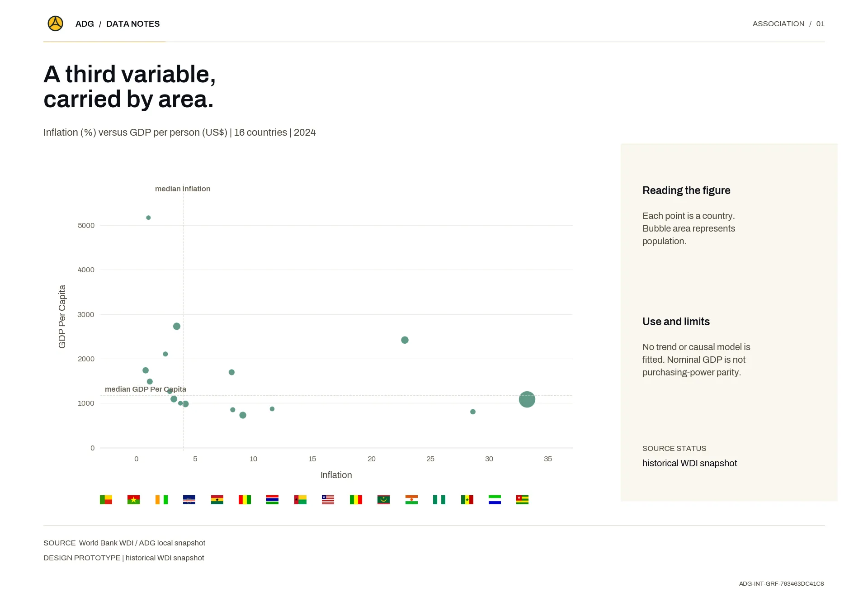The height and width of the screenshot is (597, 868).
Task: Click "historical WDI snapshot" in the side panel
Action: coord(689,463)
